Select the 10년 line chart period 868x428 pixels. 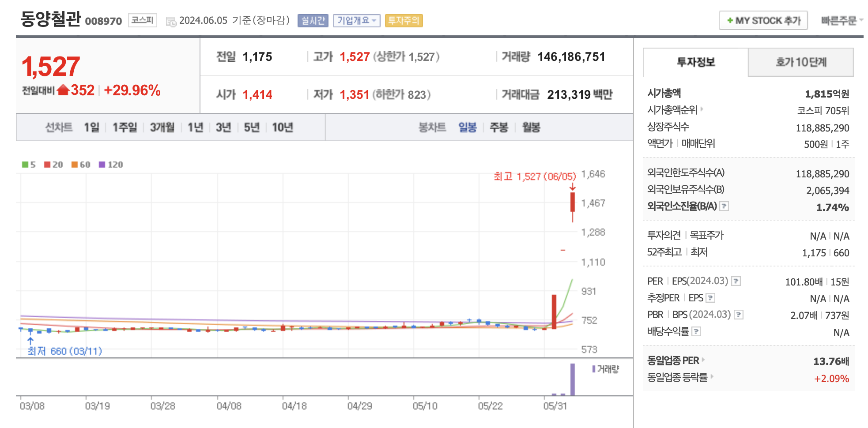tap(283, 128)
